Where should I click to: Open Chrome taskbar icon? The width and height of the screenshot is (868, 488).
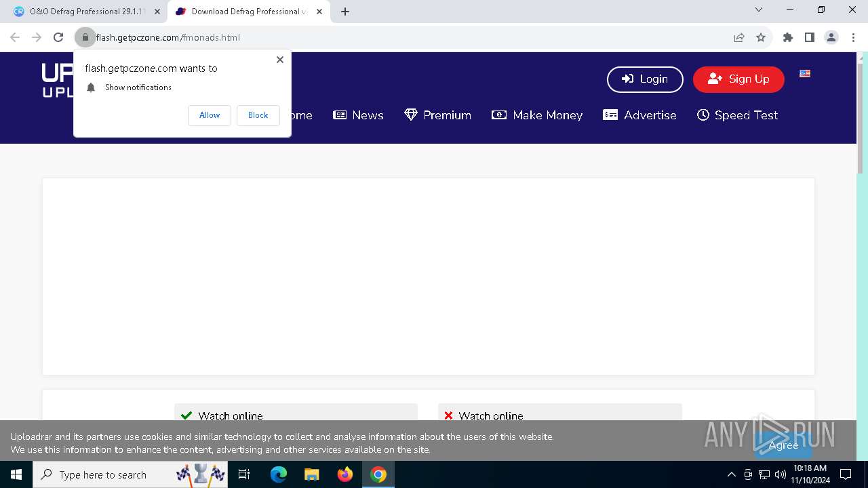[x=378, y=474]
